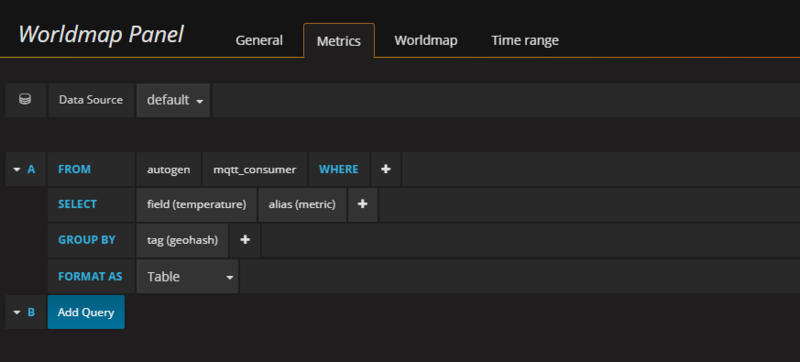
Task: Click the GROUP BY keyword label
Action: click(87, 240)
